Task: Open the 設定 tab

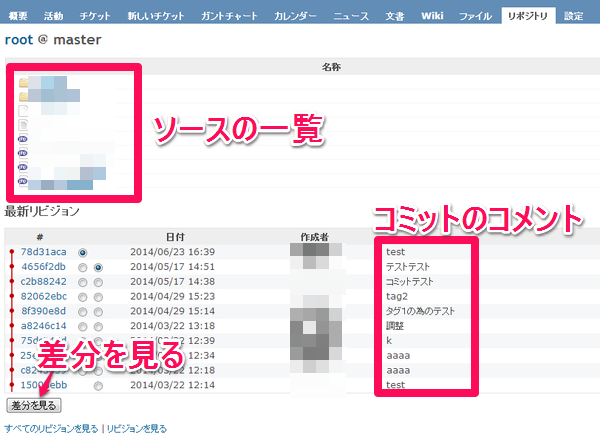Action: [x=574, y=16]
